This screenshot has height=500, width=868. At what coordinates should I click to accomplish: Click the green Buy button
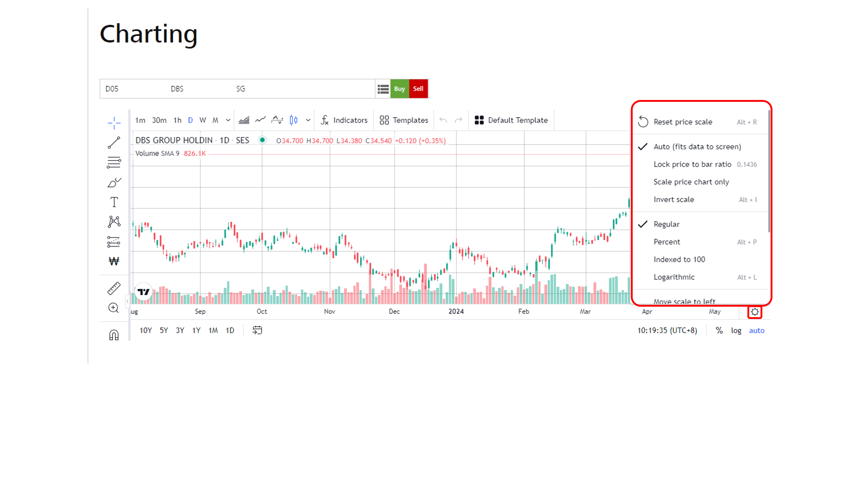pyautogui.click(x=399, y=89)
